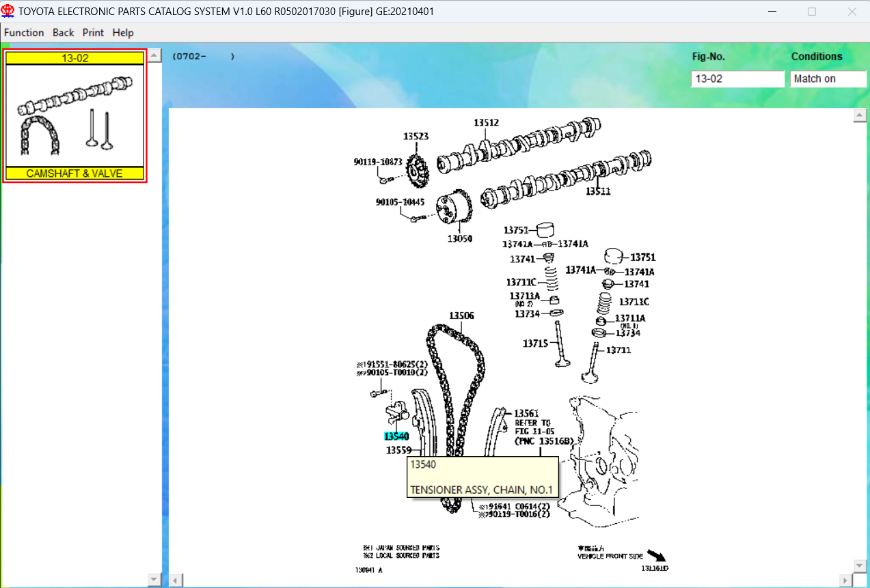Select sprocket part number 13523
Viewport: 870px width, 588px height.
pyautogui.click(x=416, y=137)
